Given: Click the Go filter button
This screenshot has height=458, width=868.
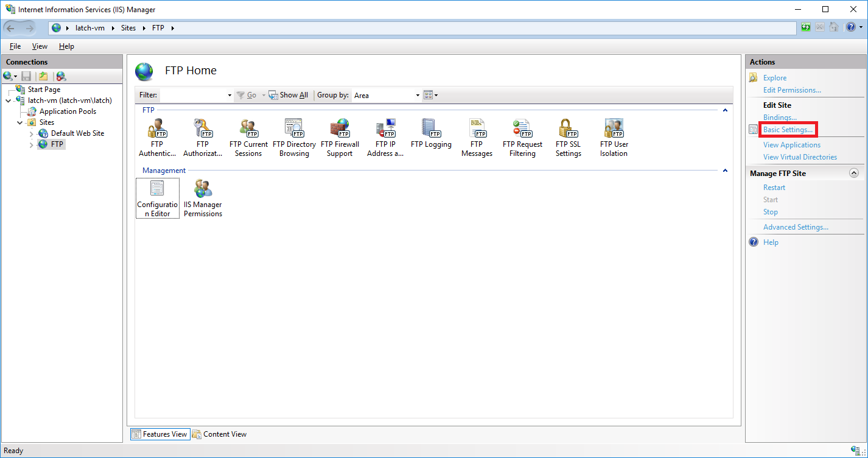Looking at the screenshot, I should click(x=247, y=95).
